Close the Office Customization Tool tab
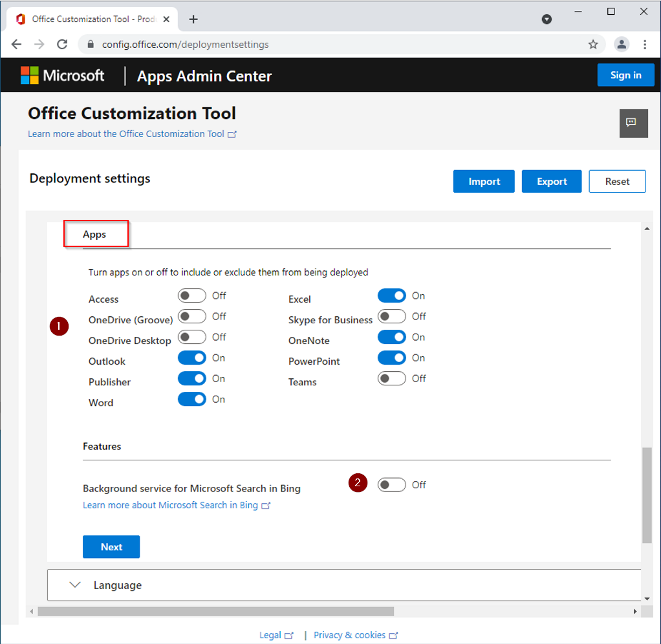Image resolution: width=661 pixels, height=644 pixels. pyautogui.click(x=166, y=19)
